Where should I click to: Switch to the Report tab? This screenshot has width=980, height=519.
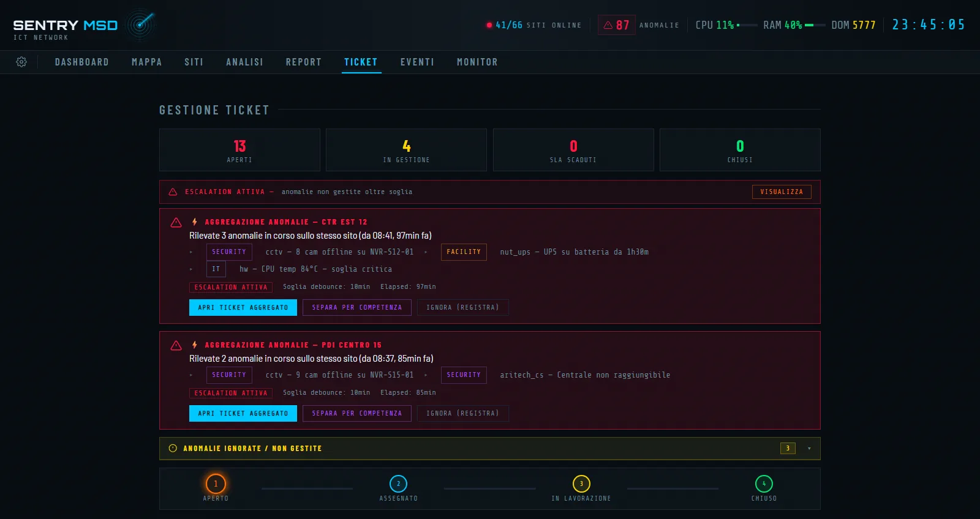click(x=304, y=62)
